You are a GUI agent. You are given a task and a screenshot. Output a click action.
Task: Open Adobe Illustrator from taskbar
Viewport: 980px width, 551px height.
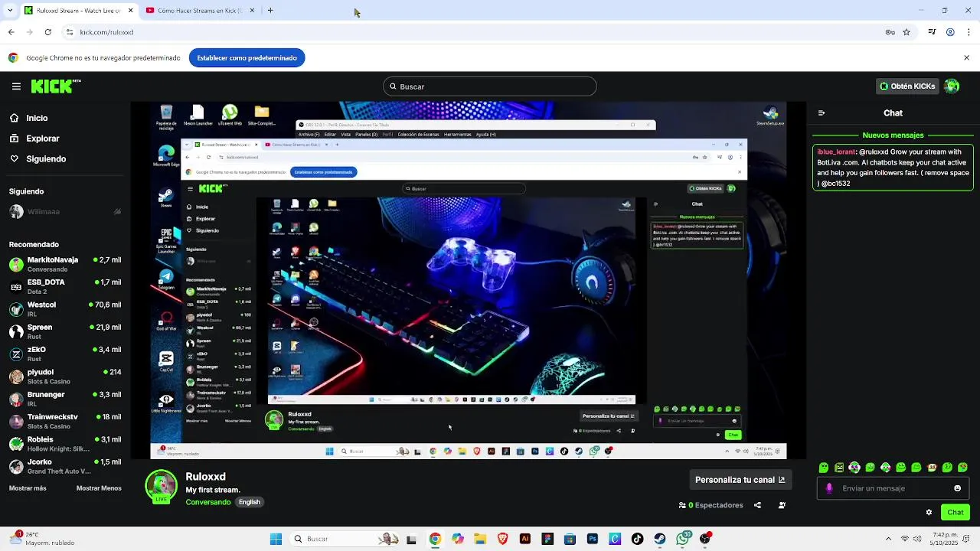(525, 539)
